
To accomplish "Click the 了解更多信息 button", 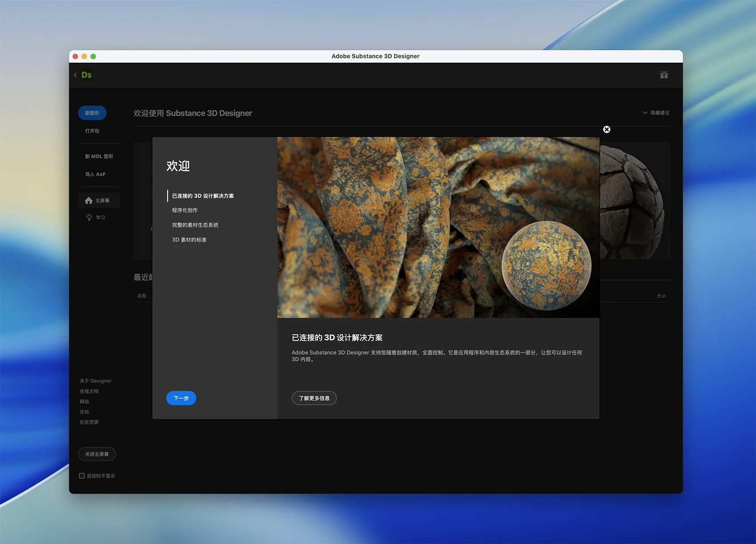I will [x=314, y=398].
